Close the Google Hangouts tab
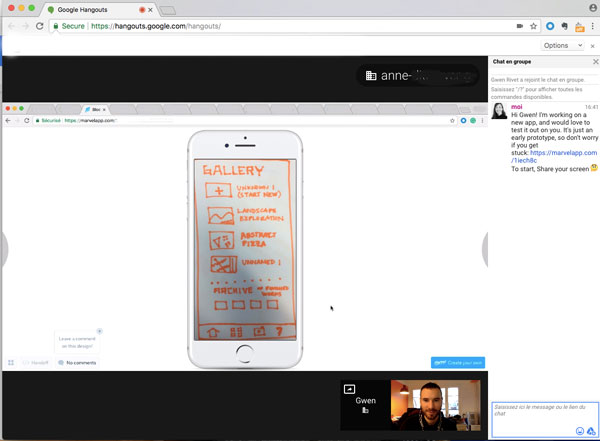 coord(150,10)
